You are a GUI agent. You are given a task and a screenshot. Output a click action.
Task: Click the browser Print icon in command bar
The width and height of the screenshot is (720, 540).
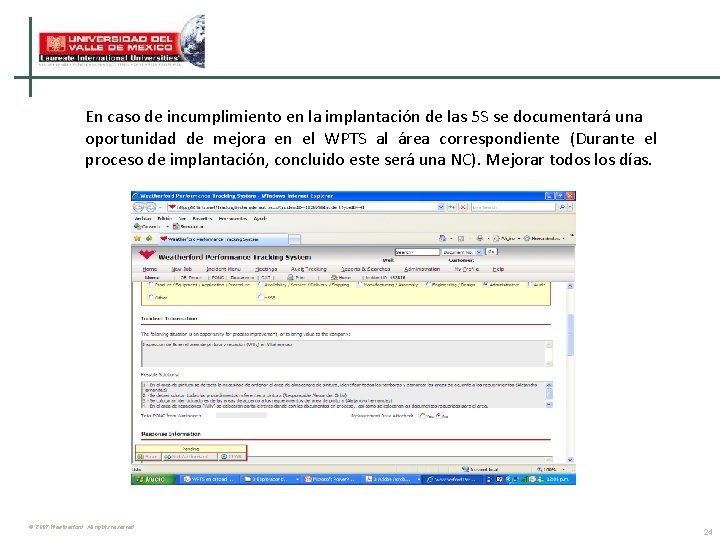tap(480, 238)
